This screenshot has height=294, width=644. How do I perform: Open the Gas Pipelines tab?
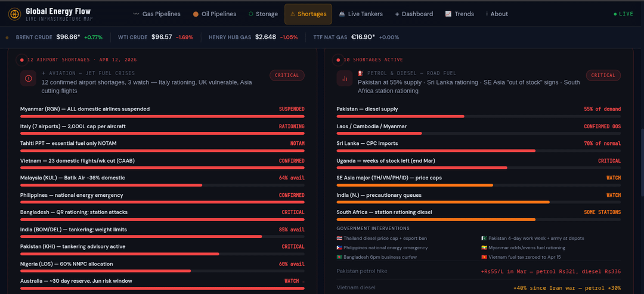click(x=157, y=14)
